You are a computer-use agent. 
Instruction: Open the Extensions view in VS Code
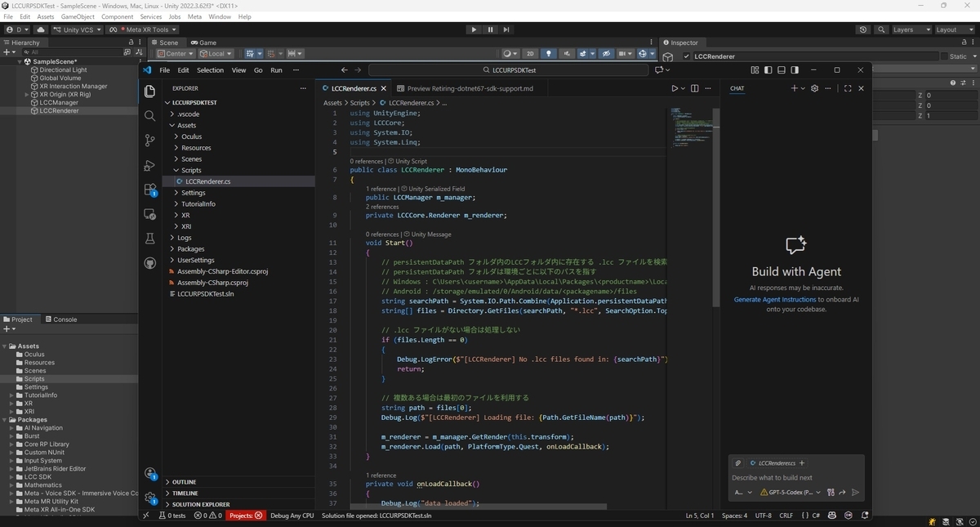pos(149,190)
